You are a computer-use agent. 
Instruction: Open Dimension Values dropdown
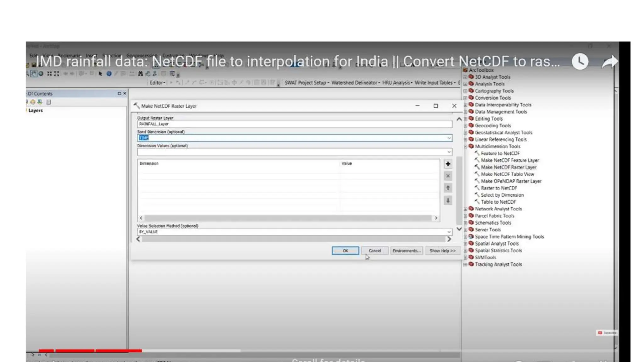[x=449, y=152]
